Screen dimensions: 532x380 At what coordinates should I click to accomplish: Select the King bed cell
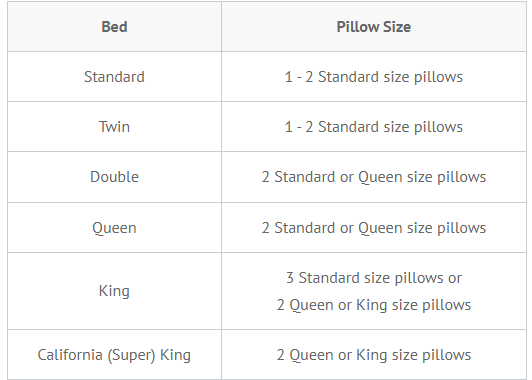[114, 291]
